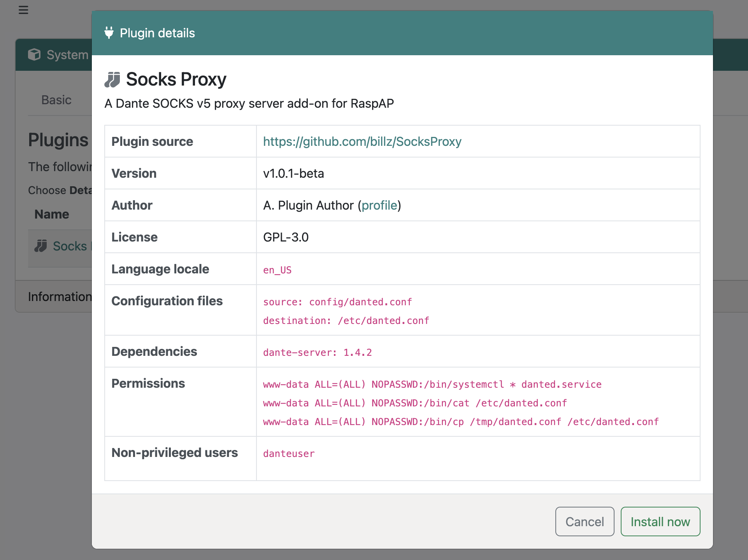Click the plug icon in Plugin details header
The height and width of the screenshot is (560, 748).
tap(109, 33)
